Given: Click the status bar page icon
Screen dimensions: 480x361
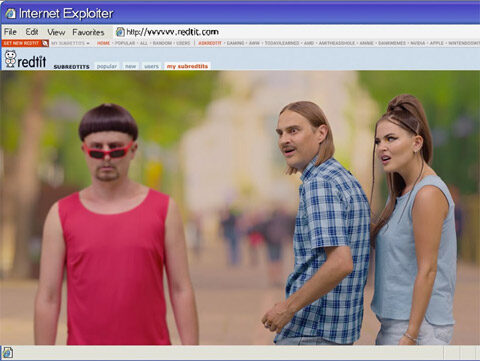Looking at the screenshot, I should (8, 352).
